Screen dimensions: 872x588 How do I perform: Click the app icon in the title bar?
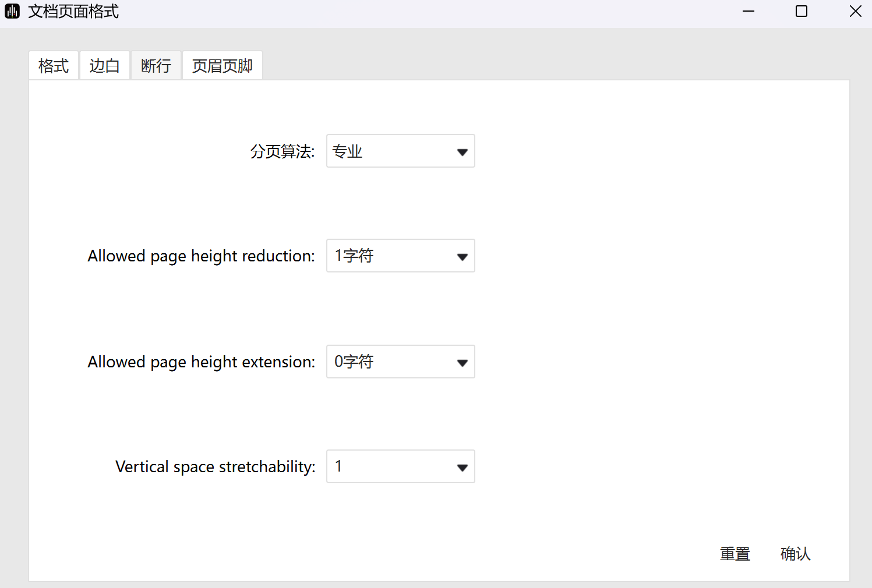point(12,11)
